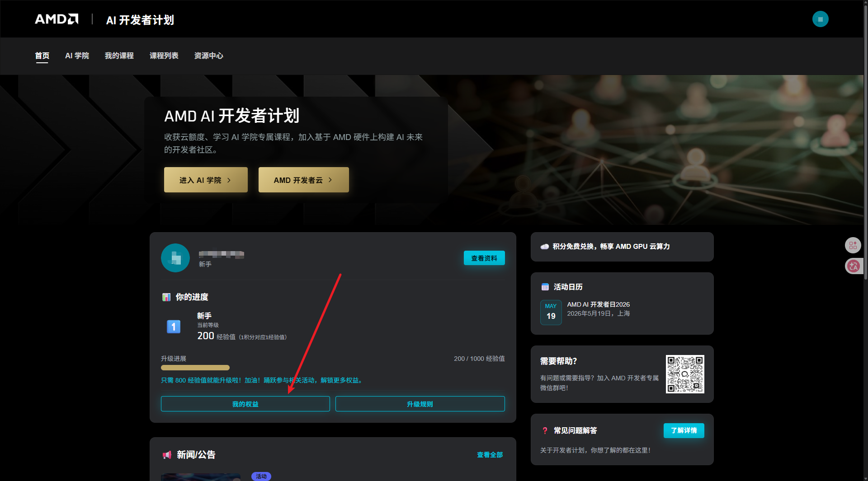
Task: Click the 查看全部 news link
Action: (x=490, y=455)
